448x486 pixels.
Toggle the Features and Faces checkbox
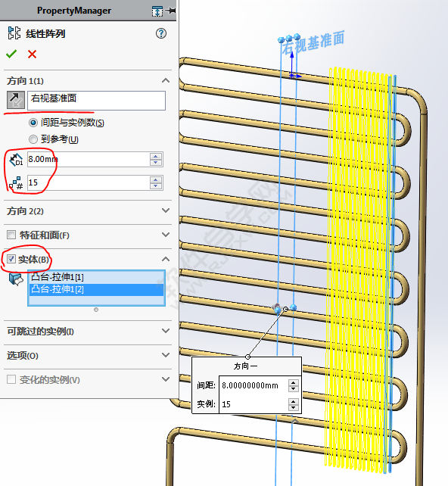tap(11, 235)
